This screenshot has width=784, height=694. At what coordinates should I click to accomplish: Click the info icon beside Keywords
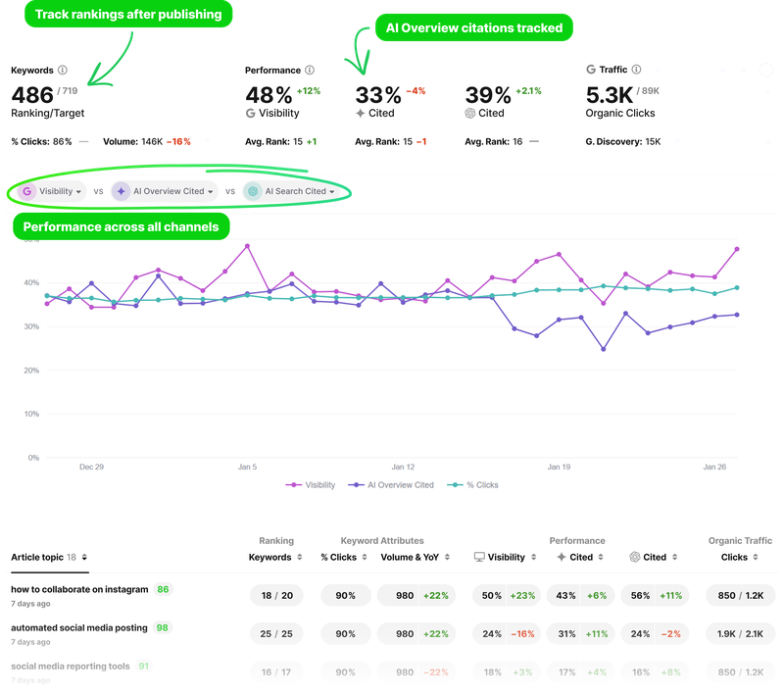pos(62,71)
